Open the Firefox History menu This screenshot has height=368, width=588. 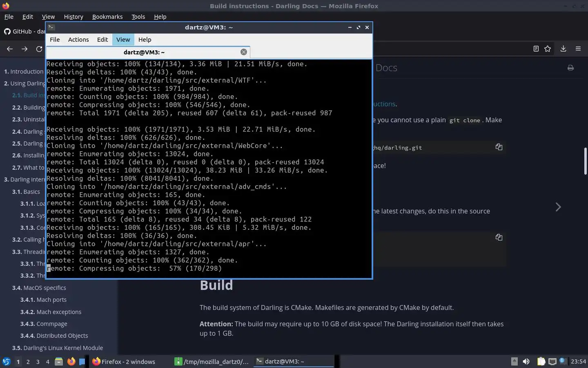[x=73, y=17]
